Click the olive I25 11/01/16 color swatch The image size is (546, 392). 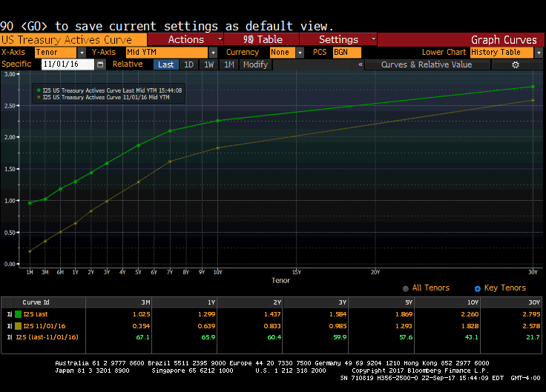[x=18, y=326]
